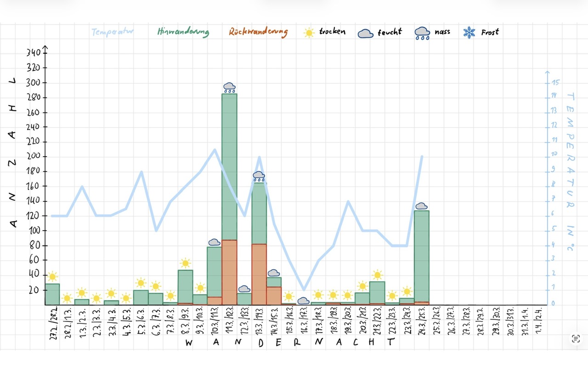Click the sun icon above the 21.3./22.3. bar
Screen dimensions: 588x379
tap(377, 275)
